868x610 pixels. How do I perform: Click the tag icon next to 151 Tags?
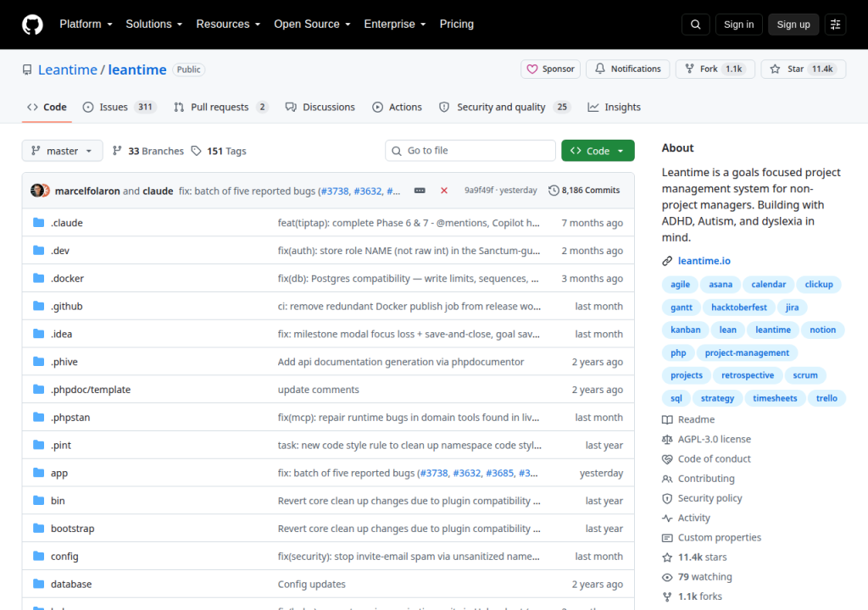tap(196, 151)
